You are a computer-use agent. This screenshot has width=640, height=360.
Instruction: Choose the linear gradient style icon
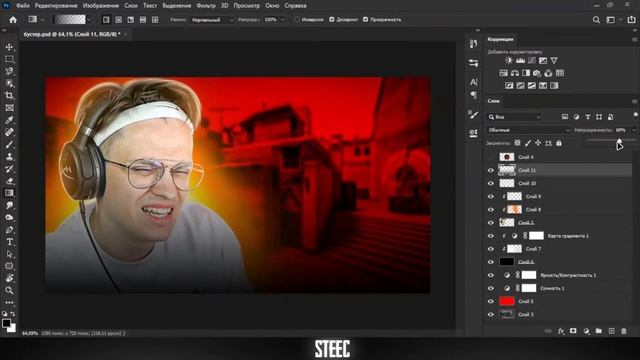point(106,20)
